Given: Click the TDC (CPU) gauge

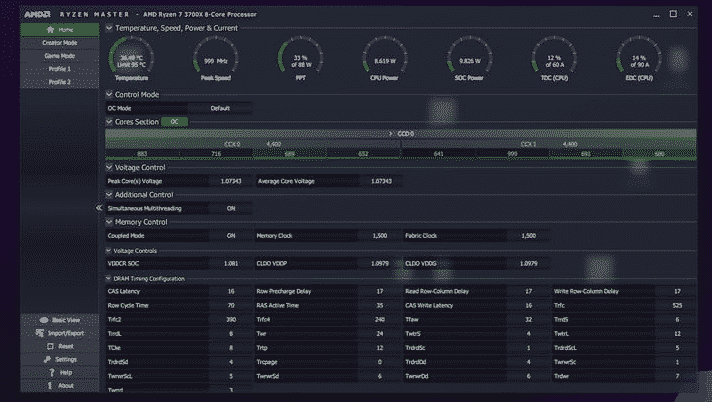Looking at the screenshot, I should coord(554,60).
